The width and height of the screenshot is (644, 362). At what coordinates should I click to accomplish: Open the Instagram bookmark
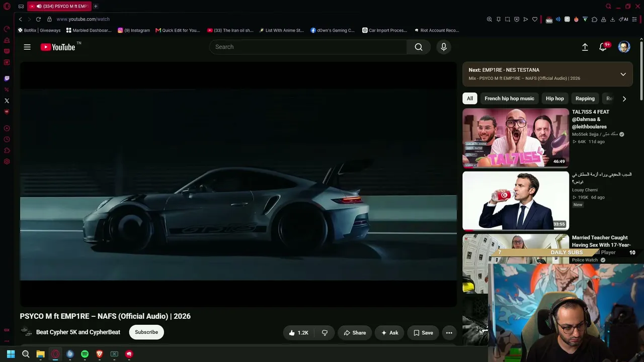134,30
